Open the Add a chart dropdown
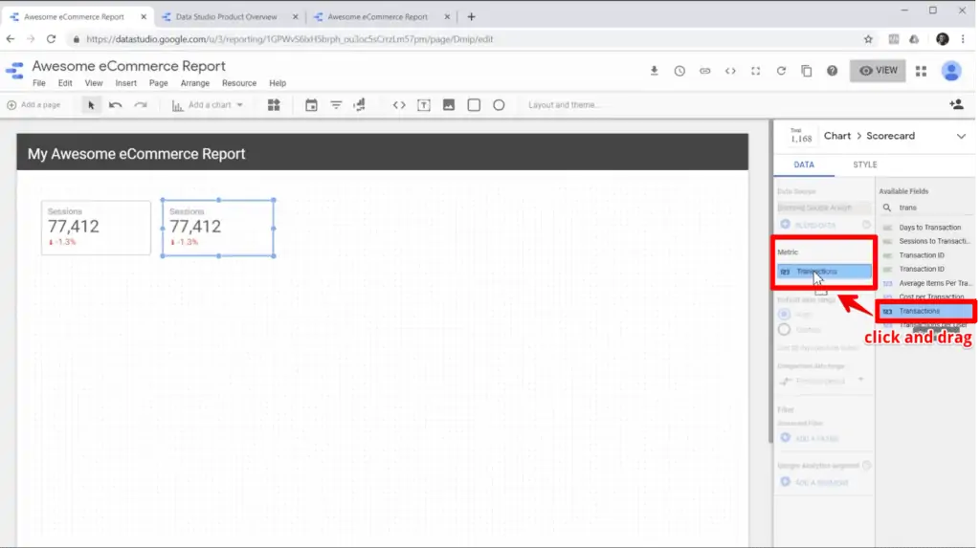 click(x=208, y=105)
